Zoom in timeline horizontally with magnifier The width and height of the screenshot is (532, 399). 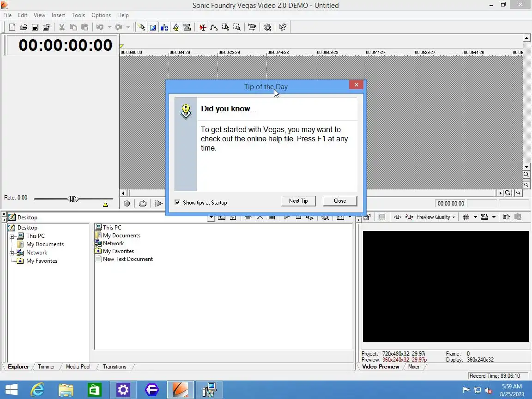tap(508, 193)
